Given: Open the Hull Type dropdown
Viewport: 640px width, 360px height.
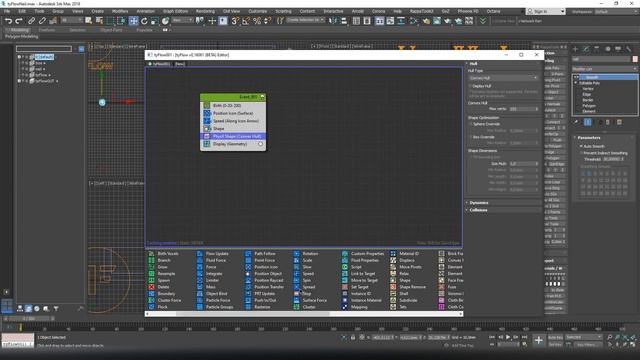Looking at the screenshot, I should click(x=503, y=78).
